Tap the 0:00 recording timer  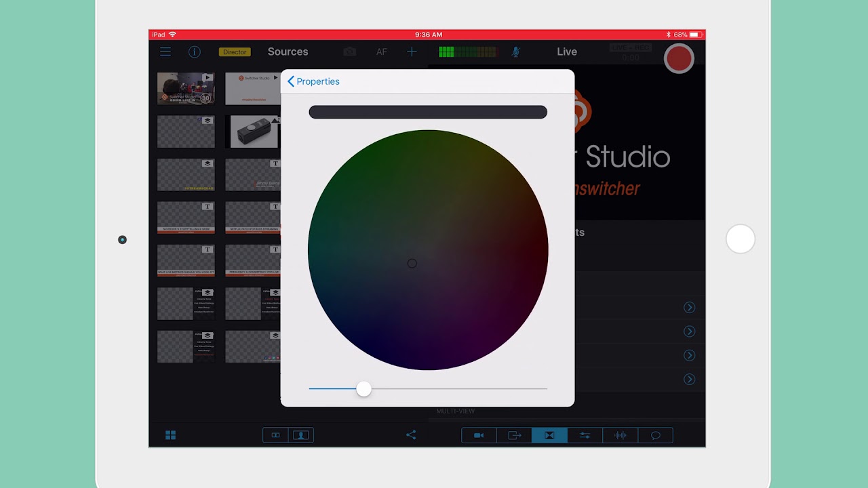(631, 58)
